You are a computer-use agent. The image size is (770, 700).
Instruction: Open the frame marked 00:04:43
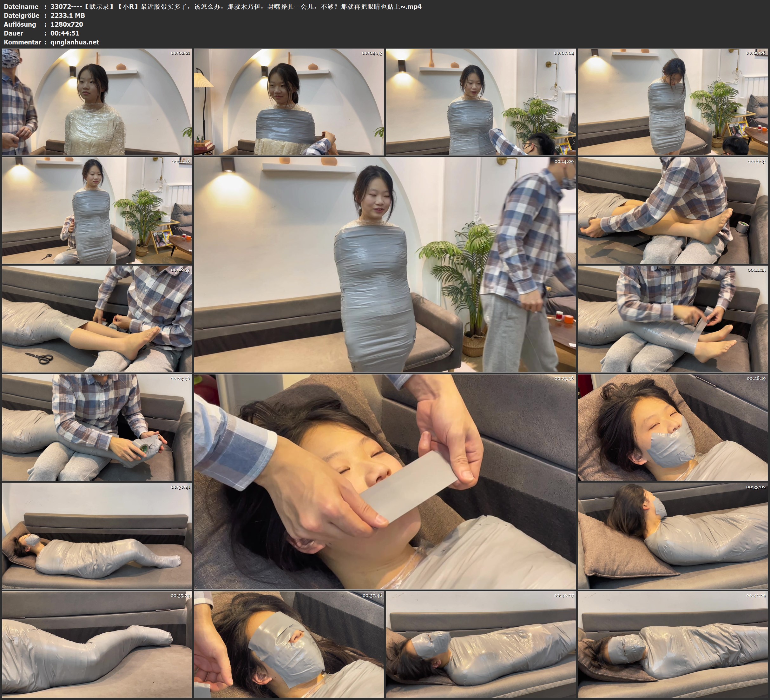coord(289,102)
